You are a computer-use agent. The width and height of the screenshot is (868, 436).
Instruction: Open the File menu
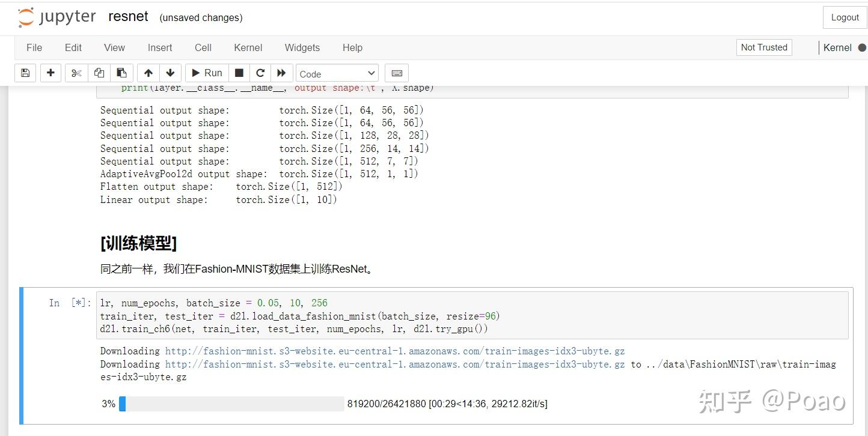34,47
